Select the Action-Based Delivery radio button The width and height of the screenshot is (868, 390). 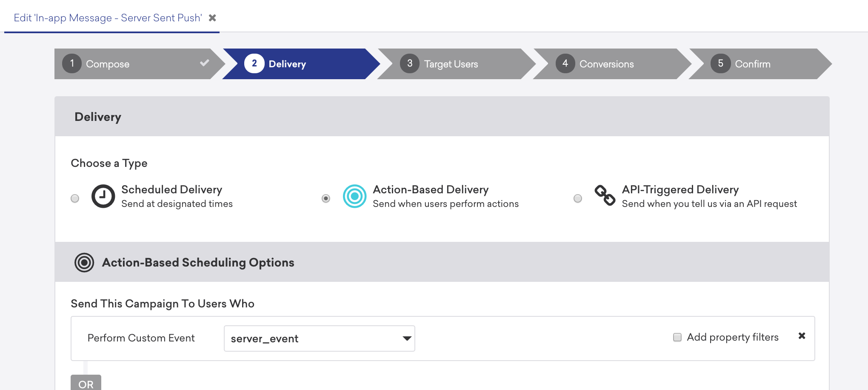pyautogui.click(x=326, y=198)
